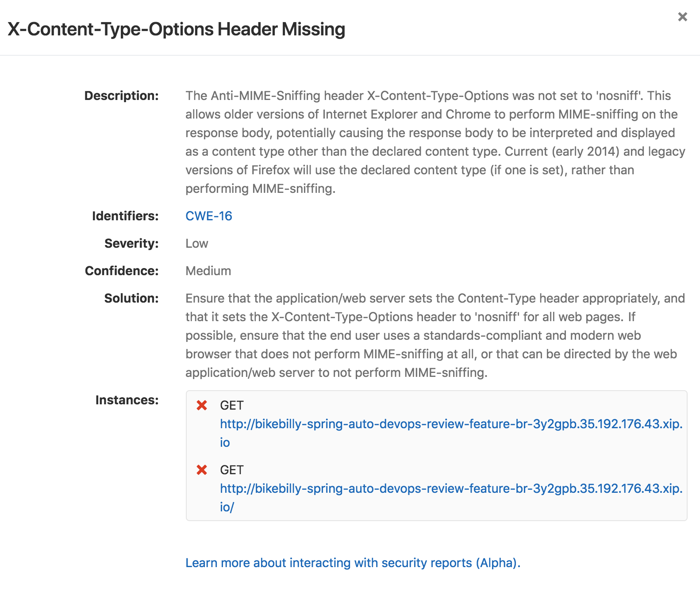Open the second instance URL ending in slash
Screen dimensions: 700x591
point(451,488)
